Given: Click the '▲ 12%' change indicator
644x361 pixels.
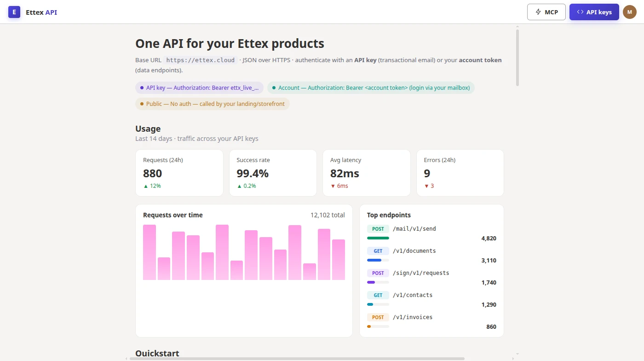Looking at the screenshot, I should click(x=152, y=186).
